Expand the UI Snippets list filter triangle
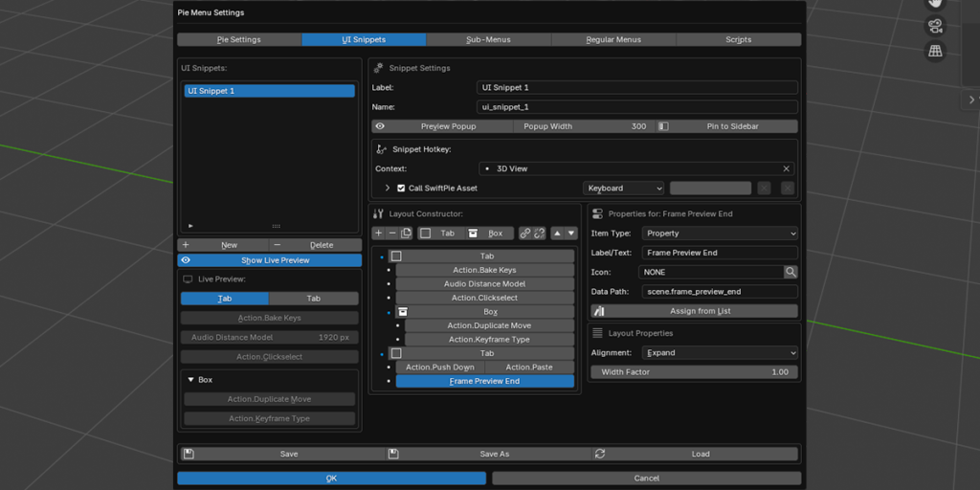 190,226
